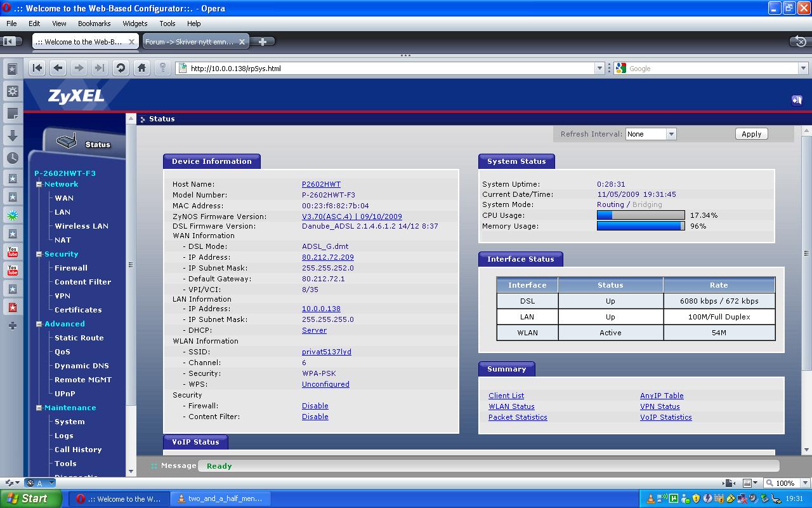Click the red star panel icon in sidebar
Screen dimensions: 812x508
point(12,307)
